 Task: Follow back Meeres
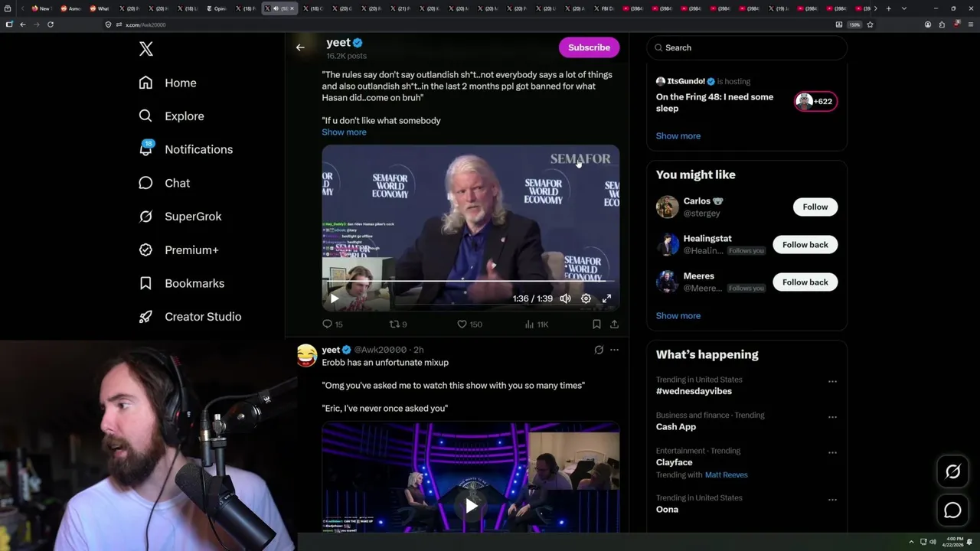pos(805,282)
